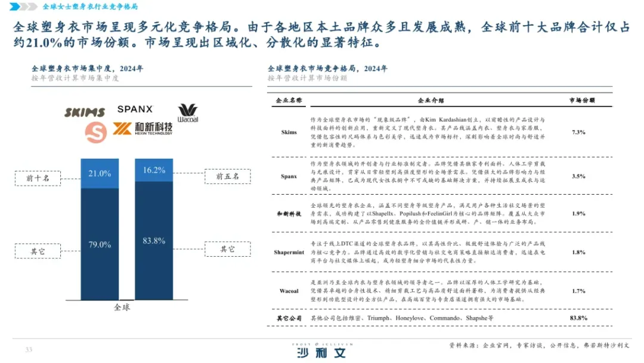This screenshot has width=644, height=363.
Task: Click chart title 全球塑身衣市场集中度，2024年
Action: (x=88, y=69)
